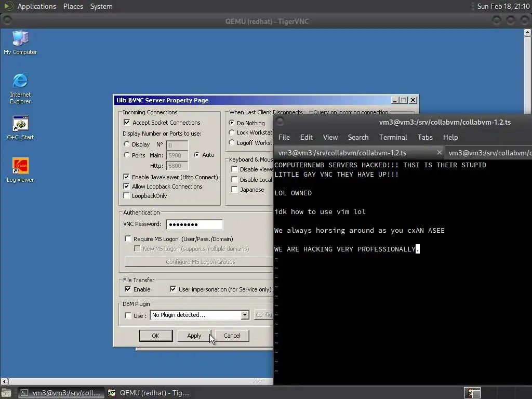The width and height of the screenshot is (532, 399).
Task: Click the Apply button
Action: (194, 336)
